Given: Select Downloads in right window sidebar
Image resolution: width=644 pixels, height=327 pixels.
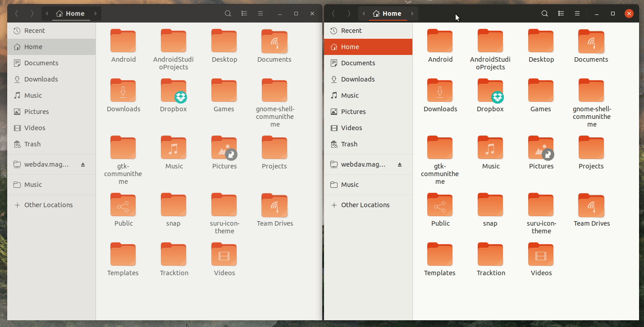Looking at the screenshot, I should pyautogui.click(x=368, y=79).
